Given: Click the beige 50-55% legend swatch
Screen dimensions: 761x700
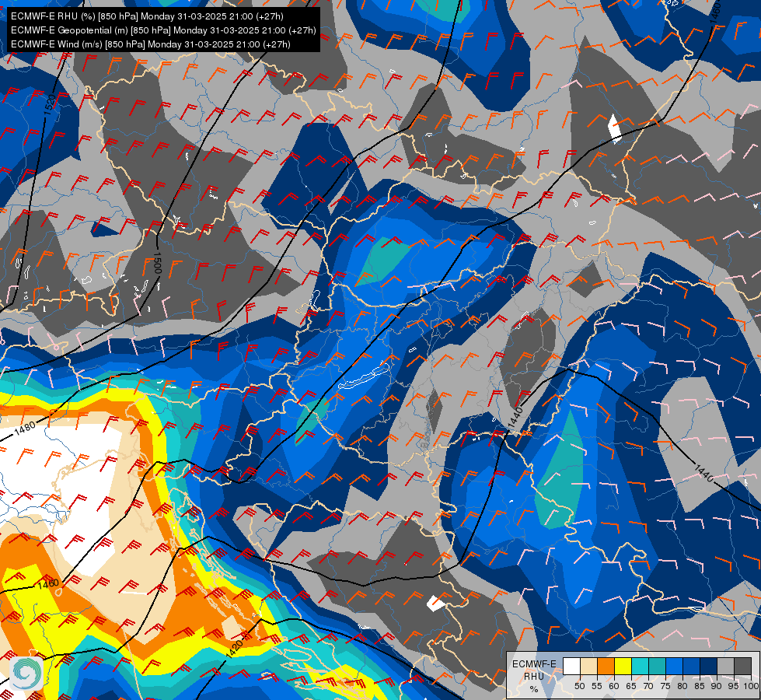Looking at the screenshot, I should 588,666.
